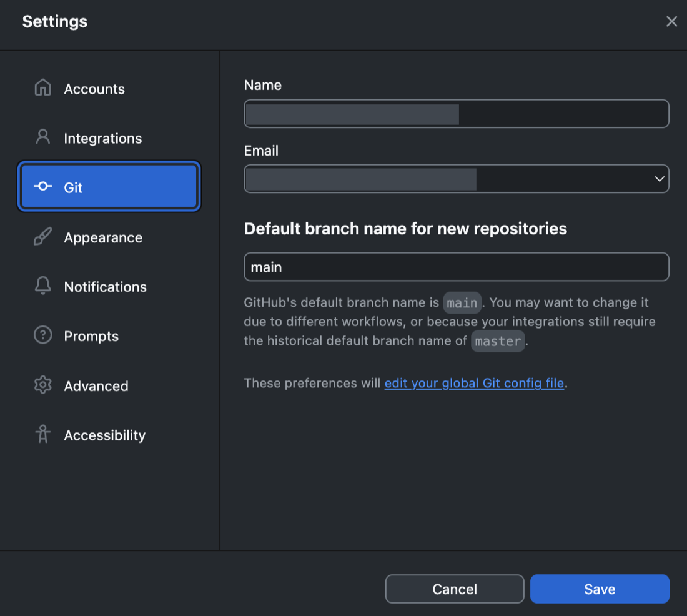
Task: Click the 'Settings' dialog title
Action: click(x=55, y=21)
